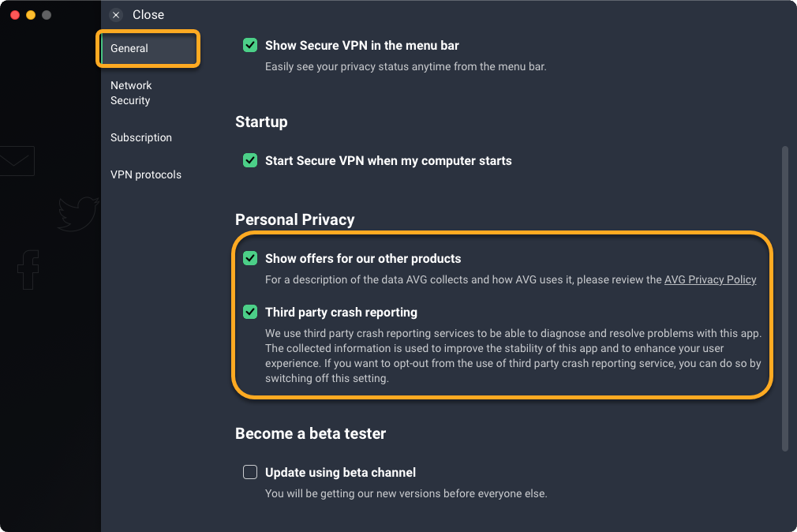
Task: Disable Show Secure VPN in menu bar
Action: [x=250, y=46]
